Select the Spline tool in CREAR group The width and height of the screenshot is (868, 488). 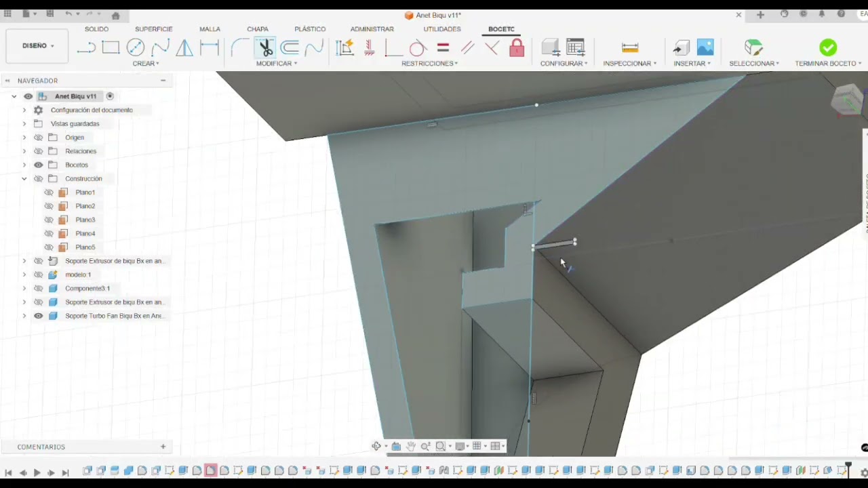[x=160, y=47]
